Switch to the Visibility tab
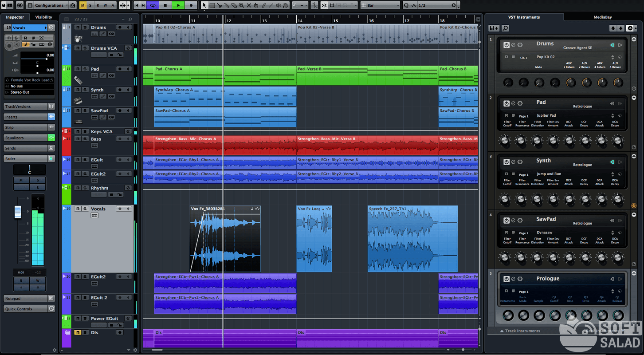Image resolution: width=644 pixels, height=355 pixels. [x=44, y=17]
